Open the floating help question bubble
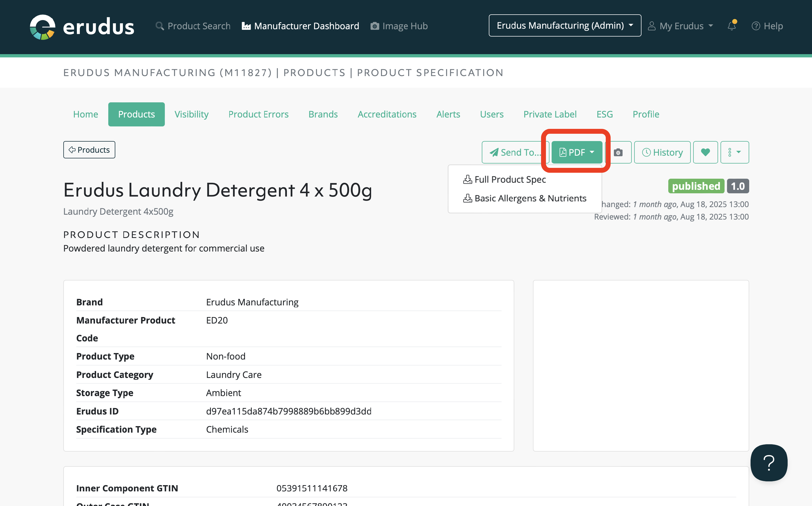The width and height of the screenshot is (812, 506). [x=768, y=462]
